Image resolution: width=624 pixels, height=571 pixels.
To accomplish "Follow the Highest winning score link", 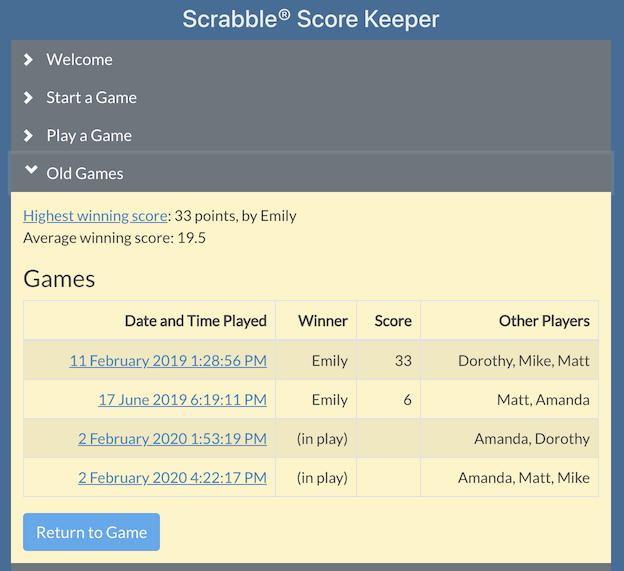I will coord(95,216).
